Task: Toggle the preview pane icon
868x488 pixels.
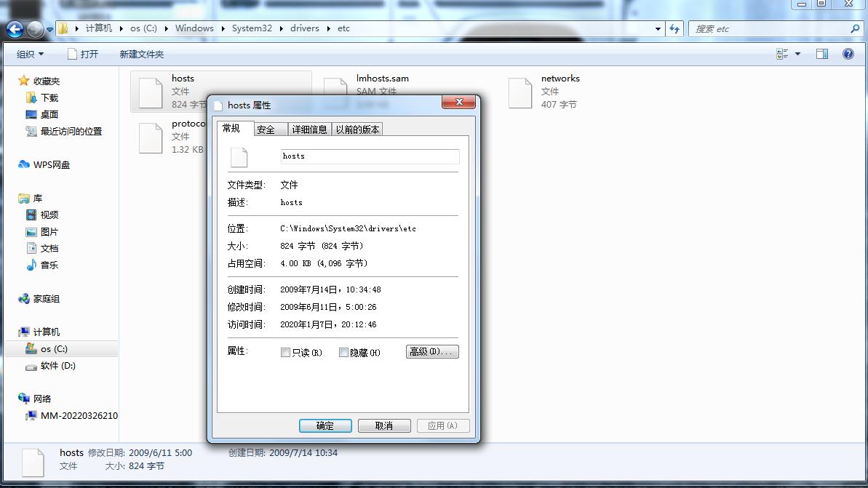Action: pos(821,53)
